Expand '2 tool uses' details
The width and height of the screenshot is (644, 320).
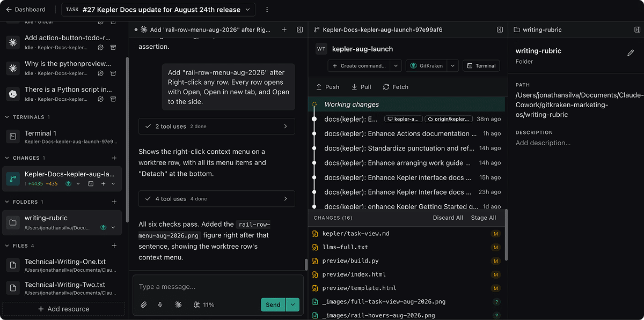tap(216, 126)
